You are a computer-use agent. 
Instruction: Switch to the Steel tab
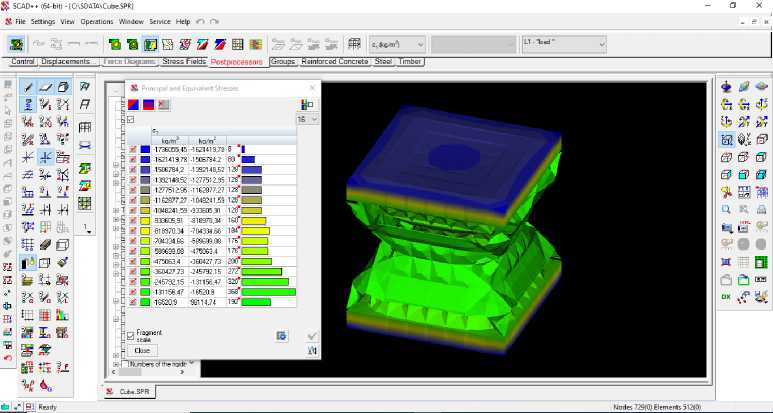click(x=383, y=62)
